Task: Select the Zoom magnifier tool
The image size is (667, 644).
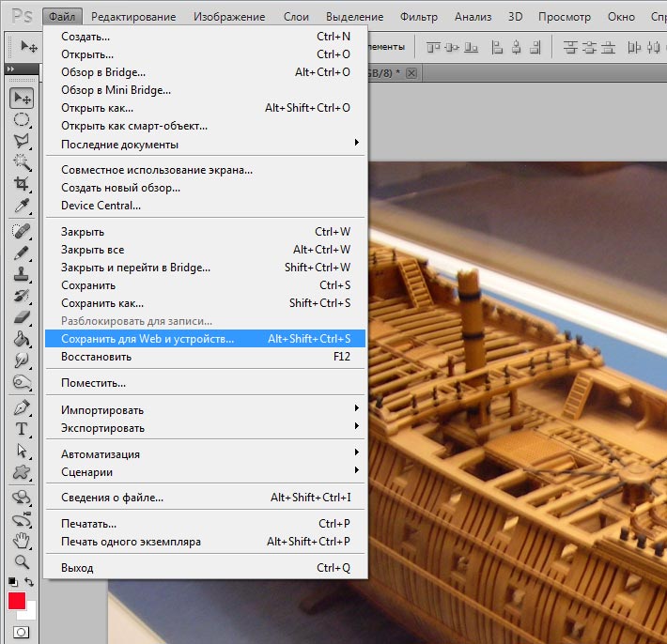Action: (21, 562)
